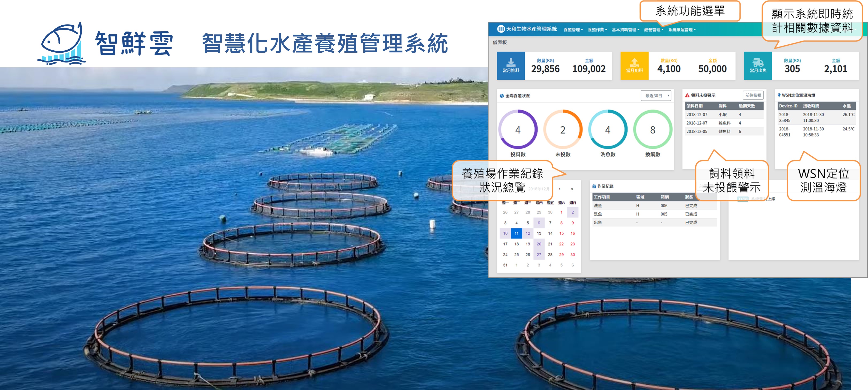The image size is (868, 390).
Task: Click the 109,002 amount value
Action: point(589,69)
